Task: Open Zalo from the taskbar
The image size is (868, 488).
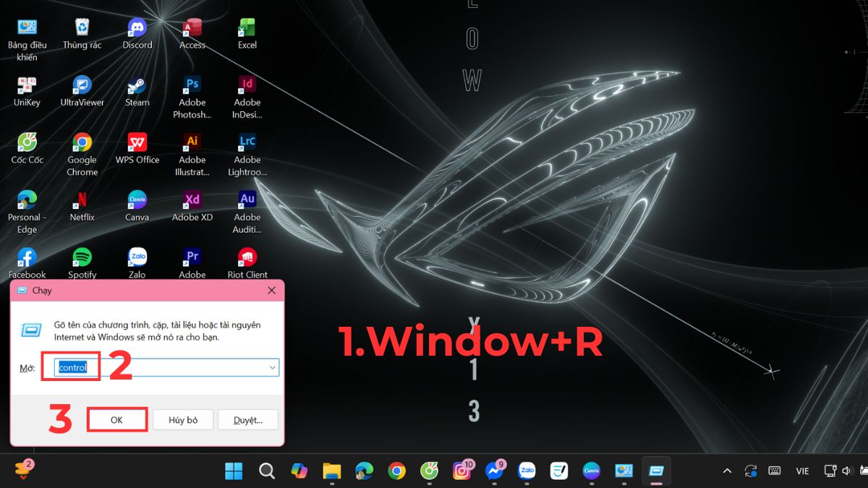Action: (527, 471)
